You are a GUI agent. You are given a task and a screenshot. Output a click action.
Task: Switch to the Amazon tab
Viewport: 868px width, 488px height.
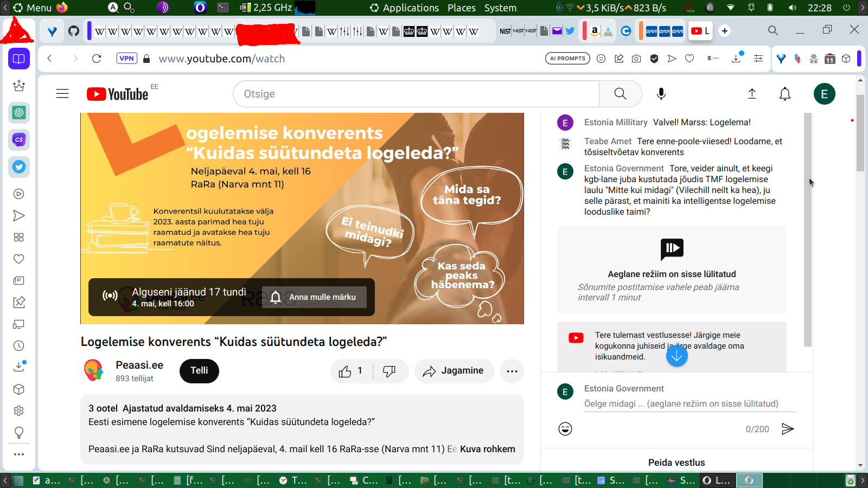coord(595,31)
